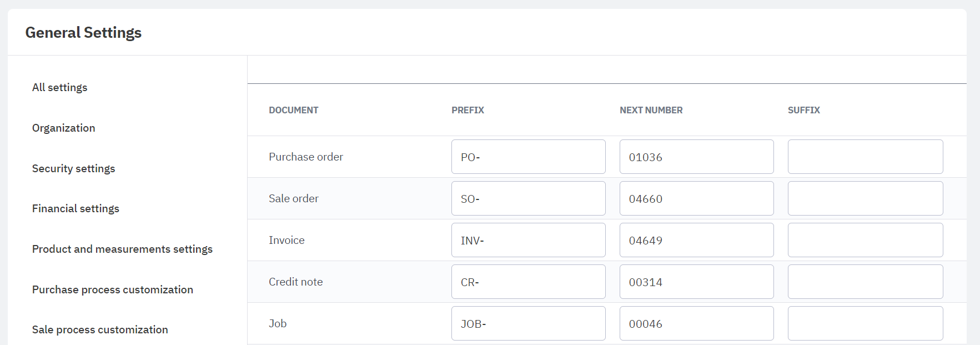Edit Purchase order next number field
The image size is (980, 345).
(x=696, y=157)
